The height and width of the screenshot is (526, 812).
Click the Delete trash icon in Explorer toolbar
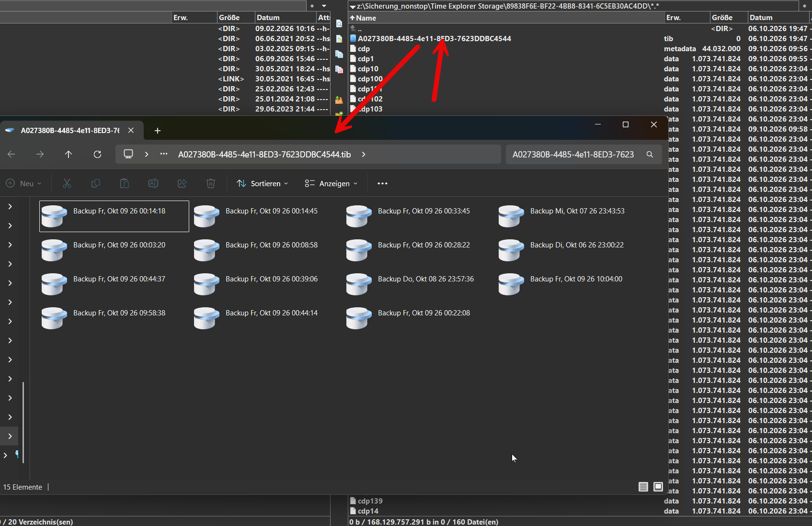coord(211,183)
